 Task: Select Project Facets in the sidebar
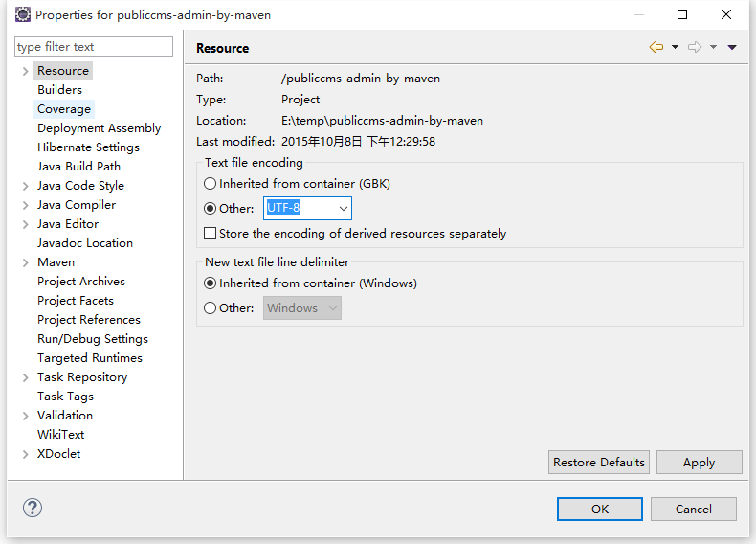point(75,301)
